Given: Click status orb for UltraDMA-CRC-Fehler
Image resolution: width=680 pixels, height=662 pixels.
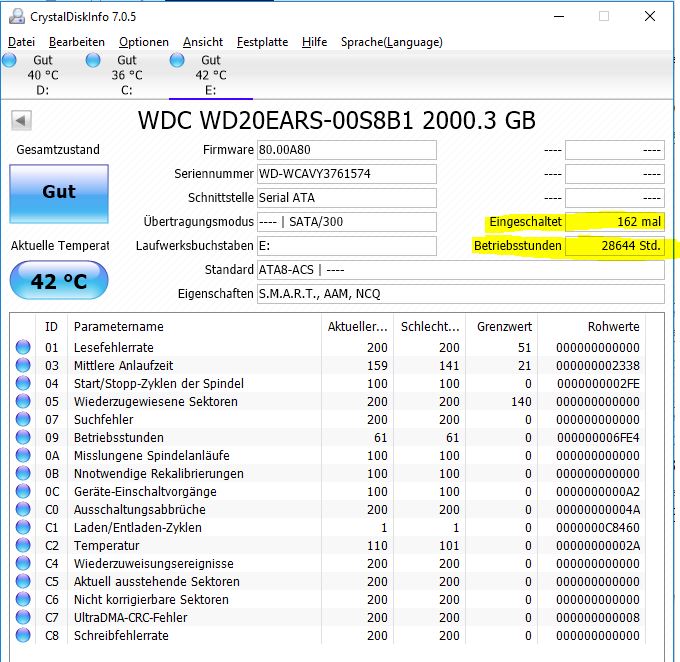Looking at the screenshot, I should 23,617.
